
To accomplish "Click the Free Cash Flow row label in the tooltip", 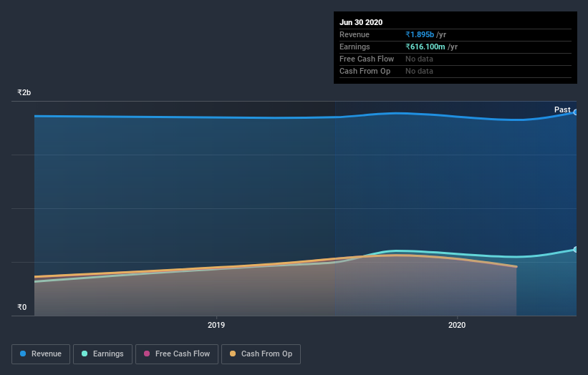I will [367, 59].
